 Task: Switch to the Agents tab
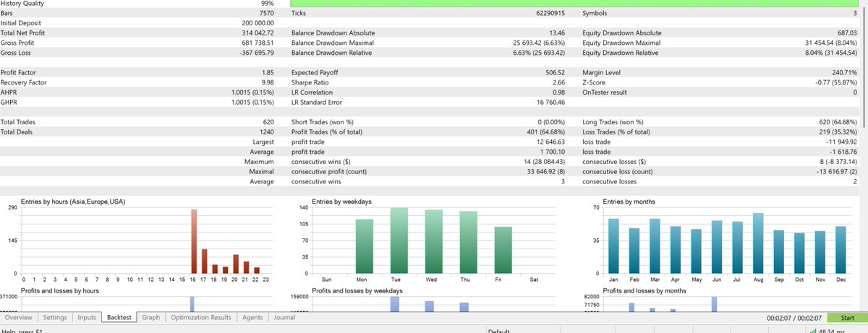tap(252, 317)
